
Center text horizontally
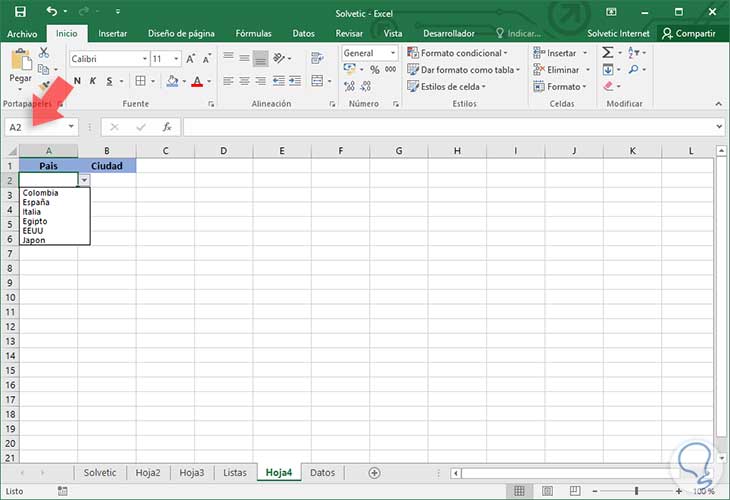coord(244,81)
